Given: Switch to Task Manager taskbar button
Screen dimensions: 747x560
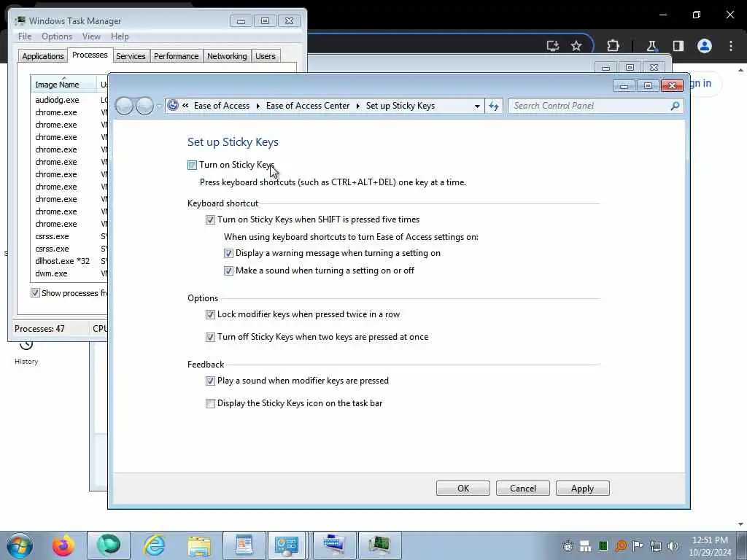Looking at the screenshot, I should (379, 545).
